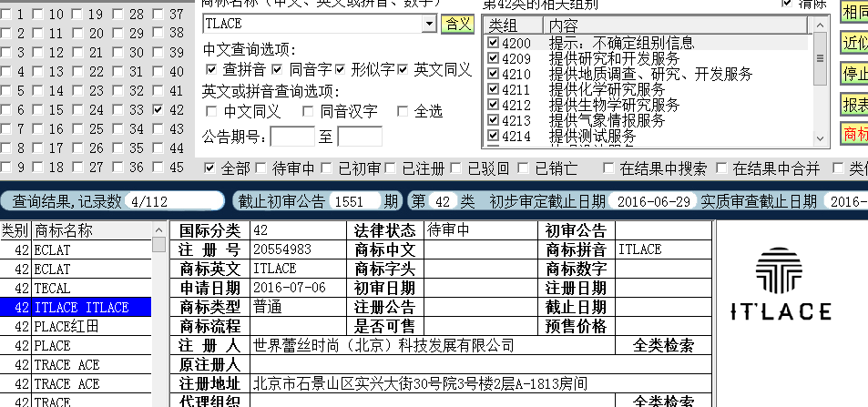868x407 pixels.
Task: Click registration address field text
Action: pos(420,383)
